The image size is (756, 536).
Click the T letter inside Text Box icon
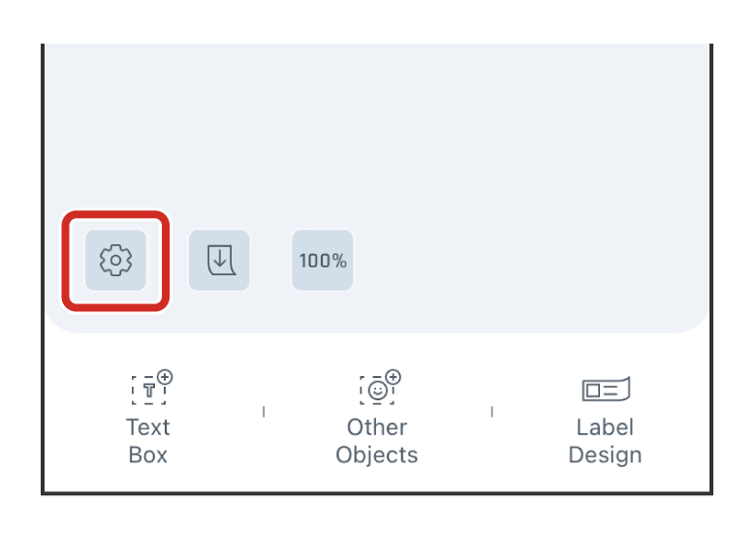pos(148,392)
